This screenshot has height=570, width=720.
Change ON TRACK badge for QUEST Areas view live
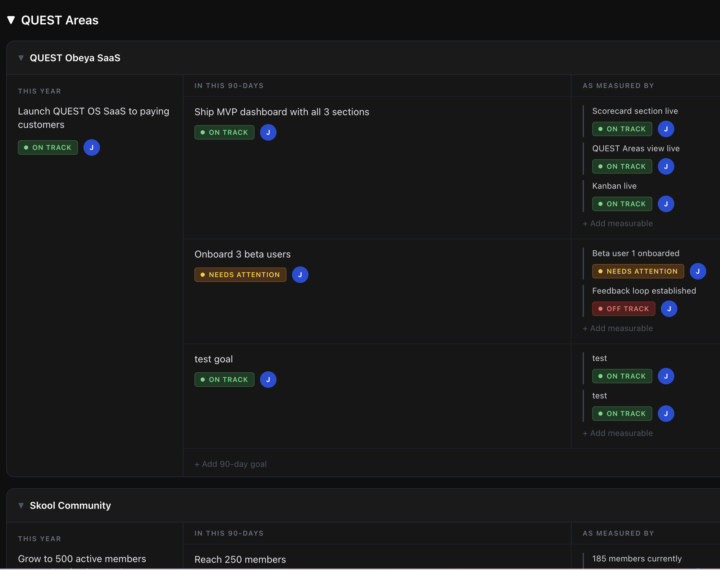pos(621,166)
